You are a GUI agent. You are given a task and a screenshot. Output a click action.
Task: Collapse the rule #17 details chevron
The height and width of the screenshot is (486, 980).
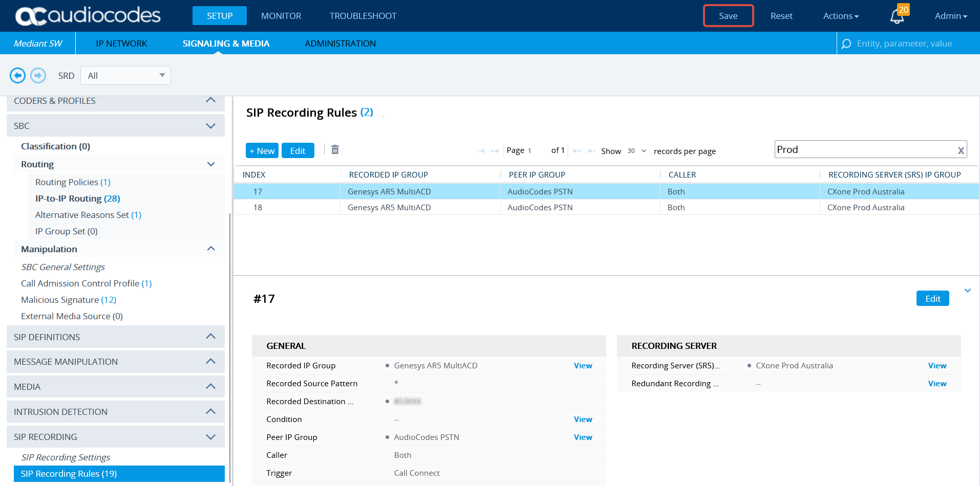(967, 291)
